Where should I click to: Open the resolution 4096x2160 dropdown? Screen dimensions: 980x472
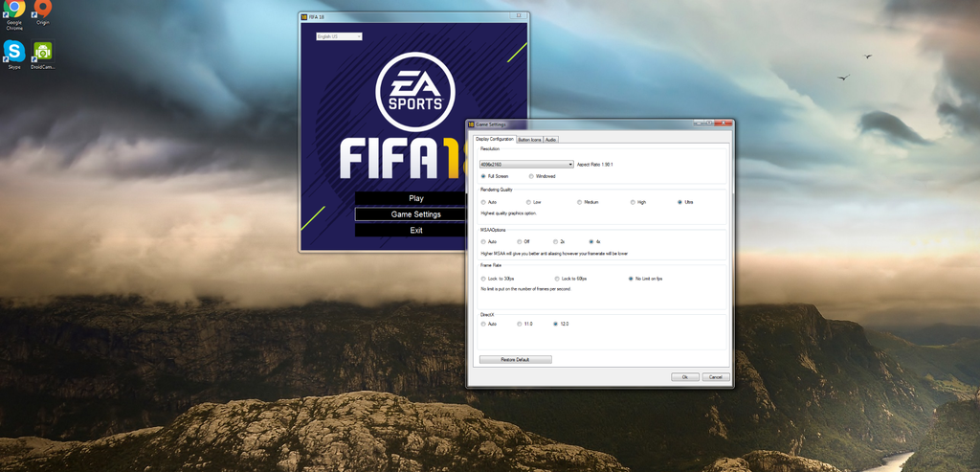[526, 165]
